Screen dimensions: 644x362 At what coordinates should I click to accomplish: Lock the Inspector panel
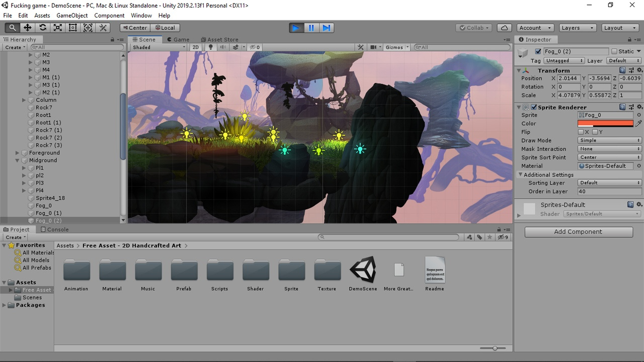pos(630,39)
